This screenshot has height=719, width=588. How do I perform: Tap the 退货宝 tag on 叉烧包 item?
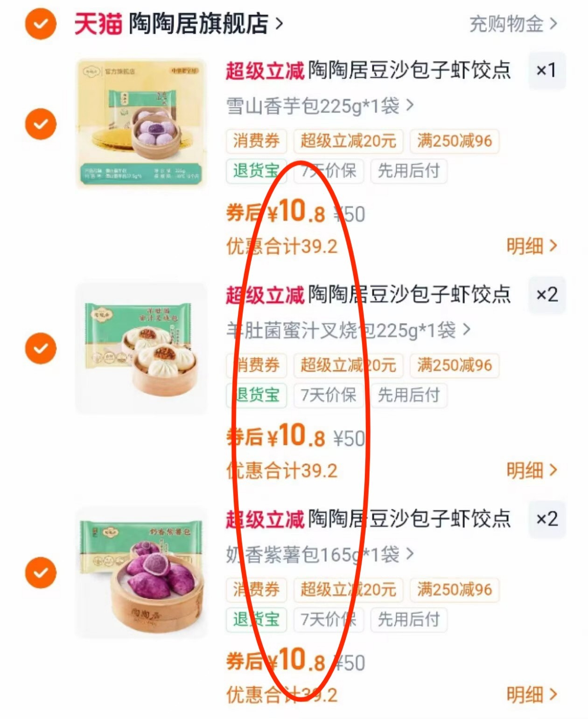point(256,395)
